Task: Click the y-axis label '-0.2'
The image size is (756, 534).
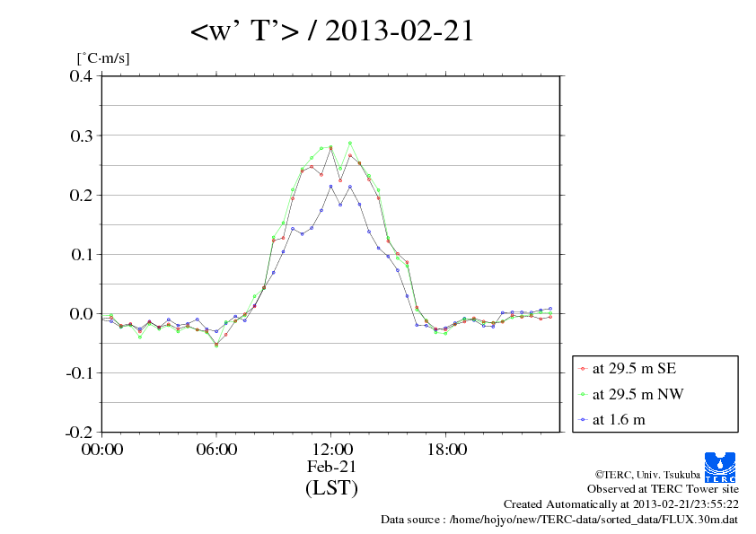Action: (79, 433)
